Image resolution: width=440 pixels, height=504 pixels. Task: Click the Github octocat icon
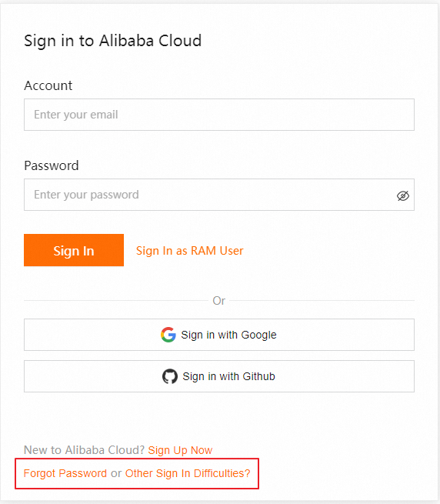[x=170, y=376]
